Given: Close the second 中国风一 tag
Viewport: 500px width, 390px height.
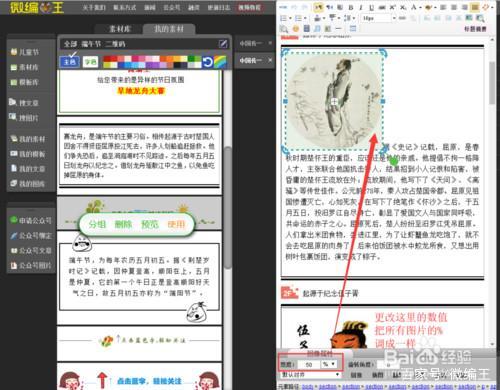Looking at the screenshot, I should click(x=270, y=60).
